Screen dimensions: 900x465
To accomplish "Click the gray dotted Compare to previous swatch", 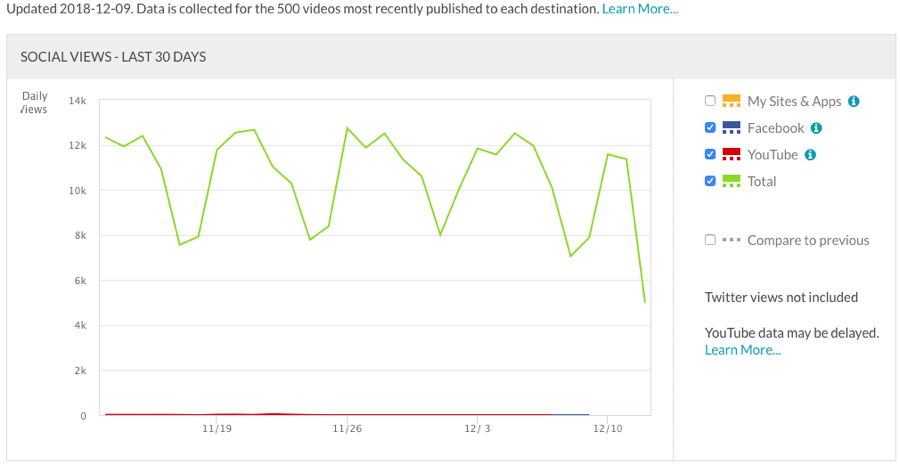I will click(x=731, y=240).
